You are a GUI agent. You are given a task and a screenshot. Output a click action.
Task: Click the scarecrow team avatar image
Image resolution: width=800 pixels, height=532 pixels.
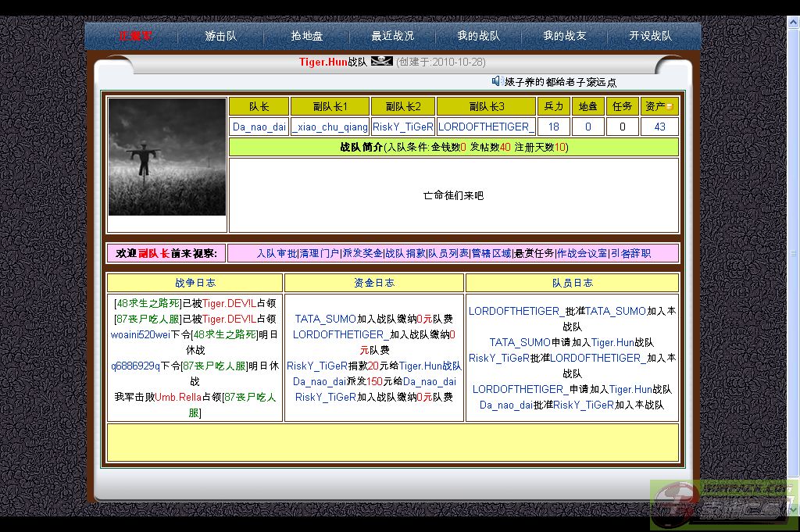167,157
